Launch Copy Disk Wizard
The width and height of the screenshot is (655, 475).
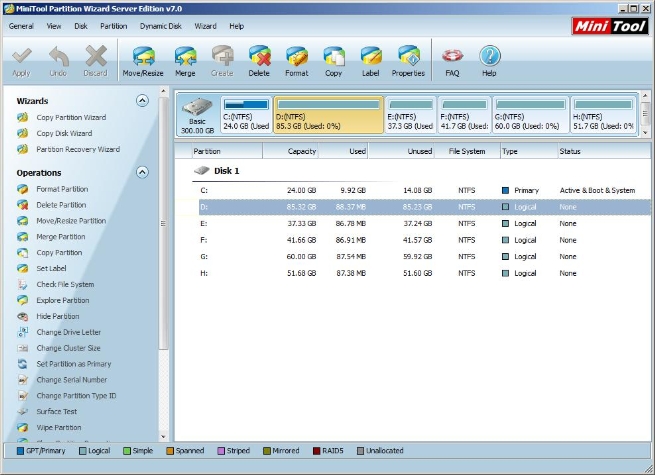pos(64,133)
